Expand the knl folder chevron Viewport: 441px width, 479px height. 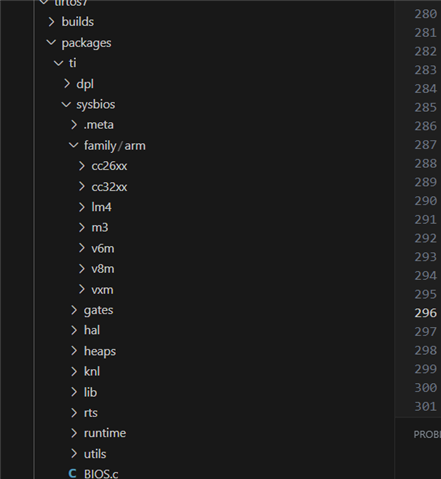click(74, 372)
